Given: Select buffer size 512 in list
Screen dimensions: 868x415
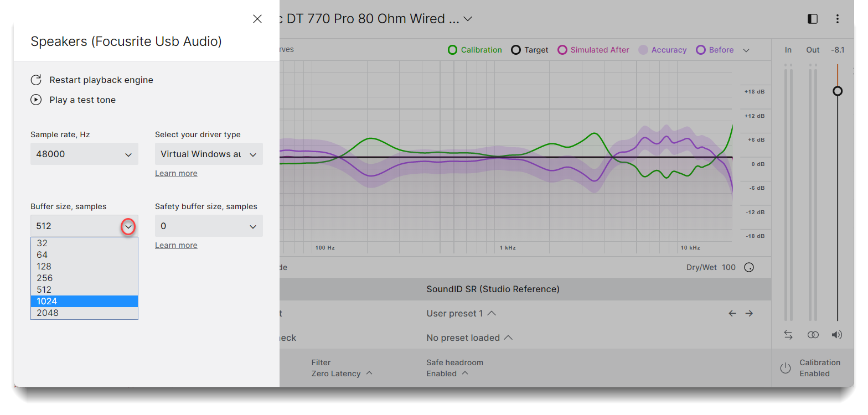Looking at the screenshot, I should coord(84,289).
